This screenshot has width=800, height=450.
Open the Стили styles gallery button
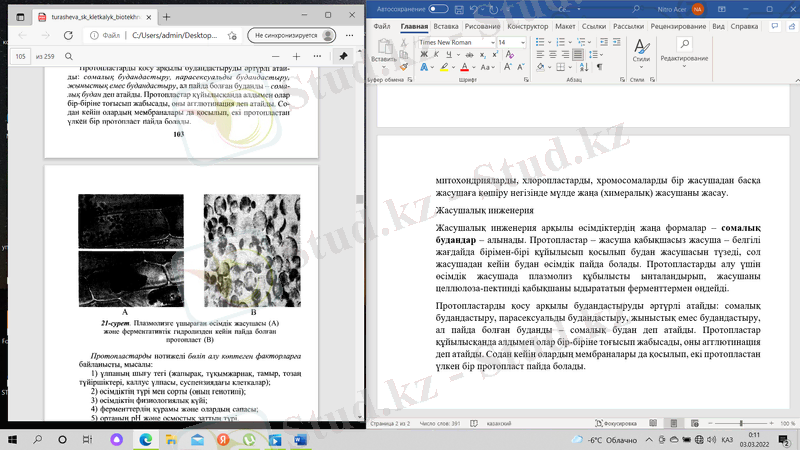[641, 54]
